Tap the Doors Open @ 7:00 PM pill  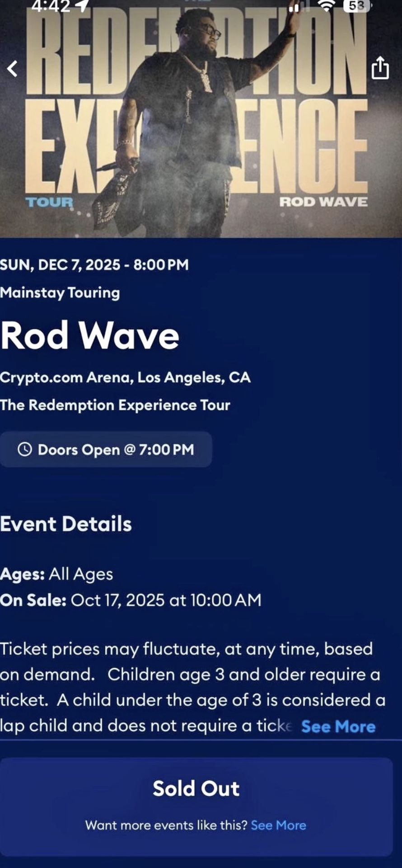click(107, 449)
